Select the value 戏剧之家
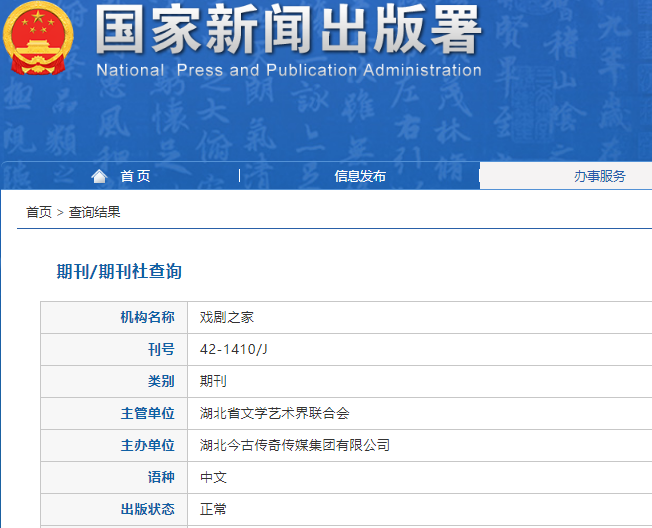The width and height of the screenshot is (652, 528). click(x=227, y=317)
